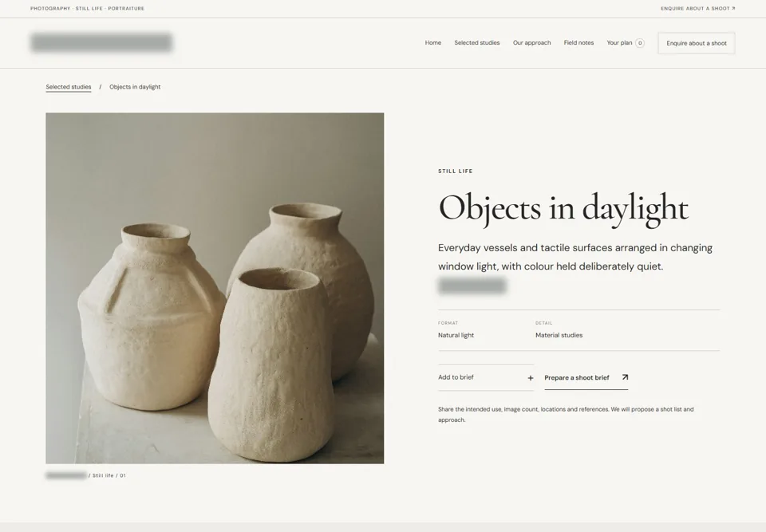This screenshot has width=766, height=532.
Task: Click the ceramic vessels photograph
Action: pyautogui.click(x=215, y=288)
